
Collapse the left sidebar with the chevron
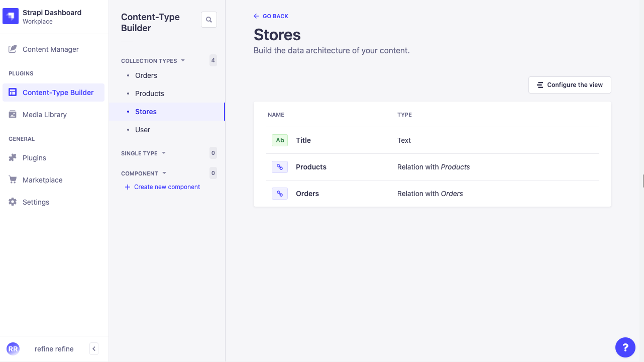[93, 348]
